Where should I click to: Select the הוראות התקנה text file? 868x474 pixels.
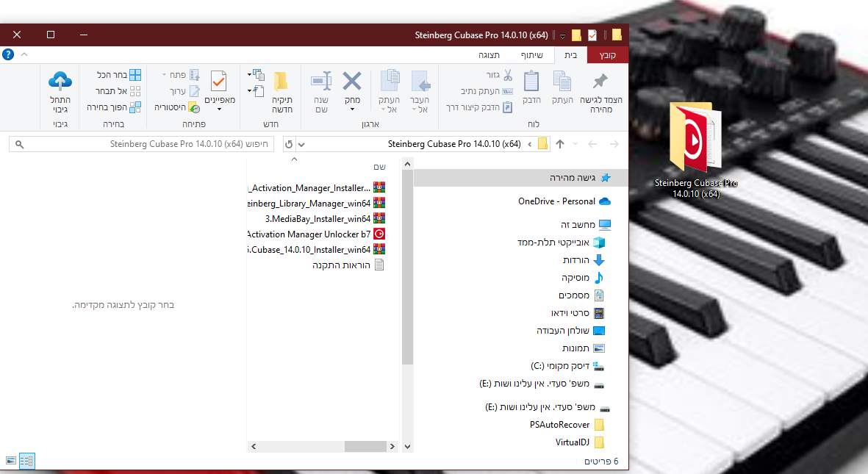(348, 265)
